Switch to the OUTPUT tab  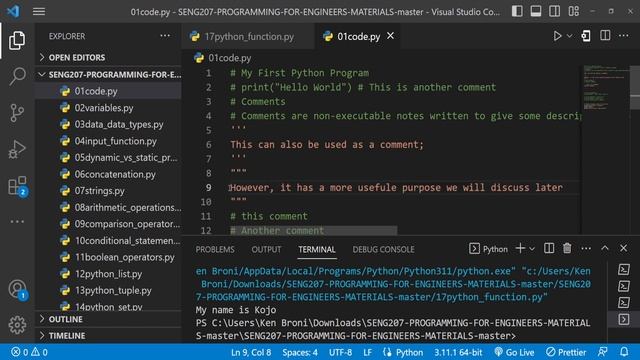click(x=267, y=249)
